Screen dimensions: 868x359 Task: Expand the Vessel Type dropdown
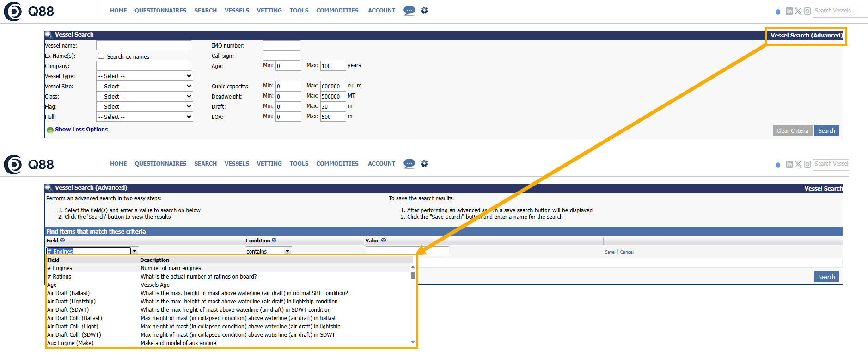click(145, 76)
